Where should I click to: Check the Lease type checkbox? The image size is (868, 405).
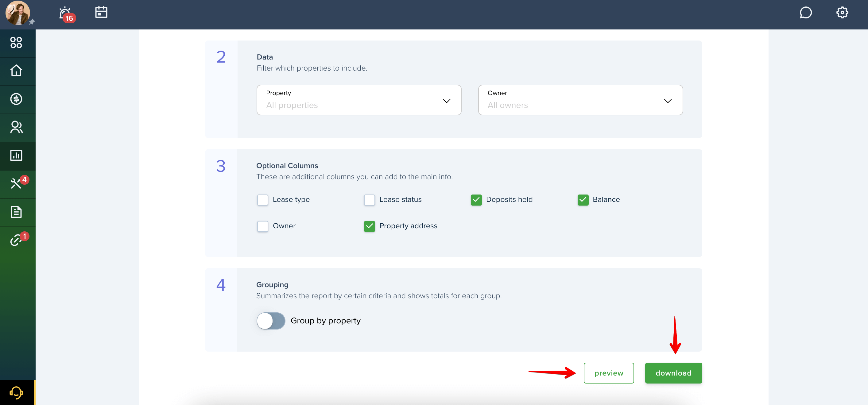[262, 200]
